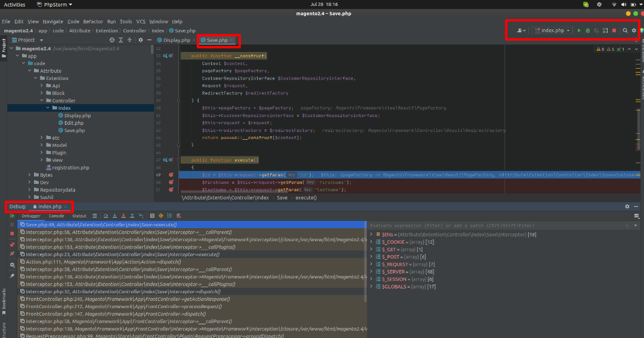Click Extention breadcrumb in navigation bar
The image size is (644, 338).
106,30
